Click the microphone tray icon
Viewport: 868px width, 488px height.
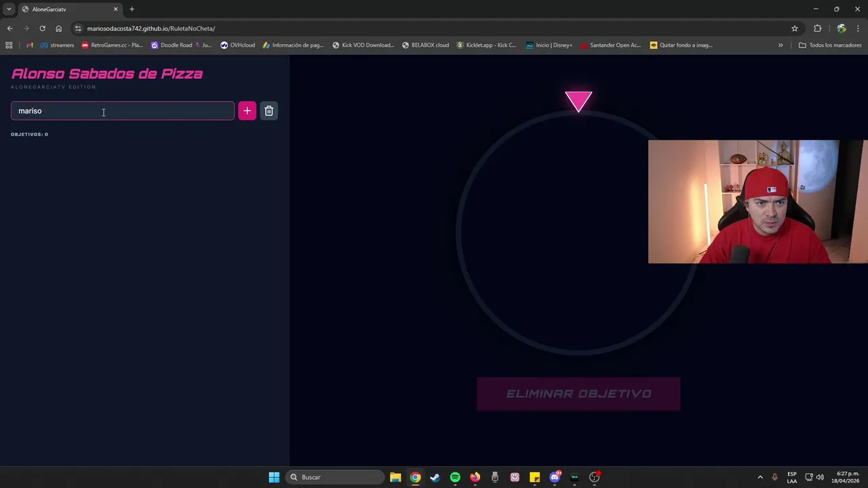[x=774, y=477]
